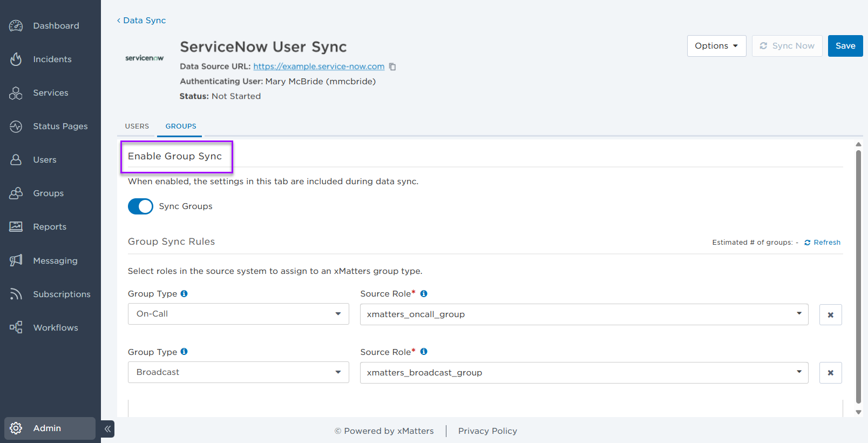This screenshot has width=868, height=443.
Task: Refresh the estimated number of groups
Action: (822, 243)
